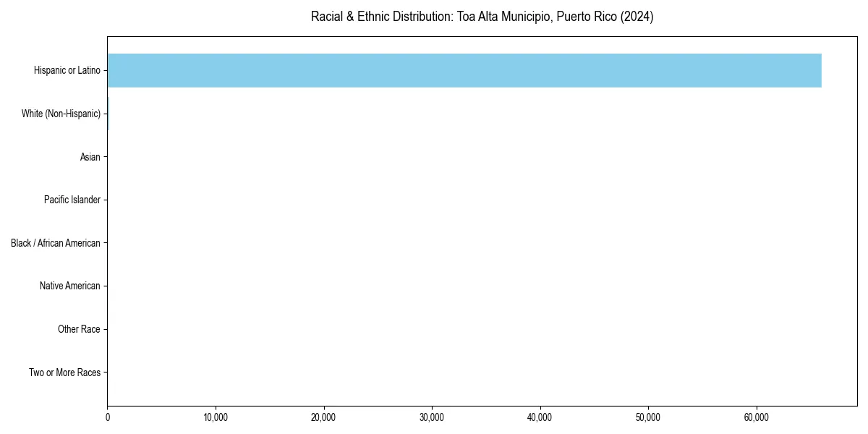Select the Hispanic or Latino axis label
Screen dimensions: 868x434
pyautogui.click(x=67, y=70)
